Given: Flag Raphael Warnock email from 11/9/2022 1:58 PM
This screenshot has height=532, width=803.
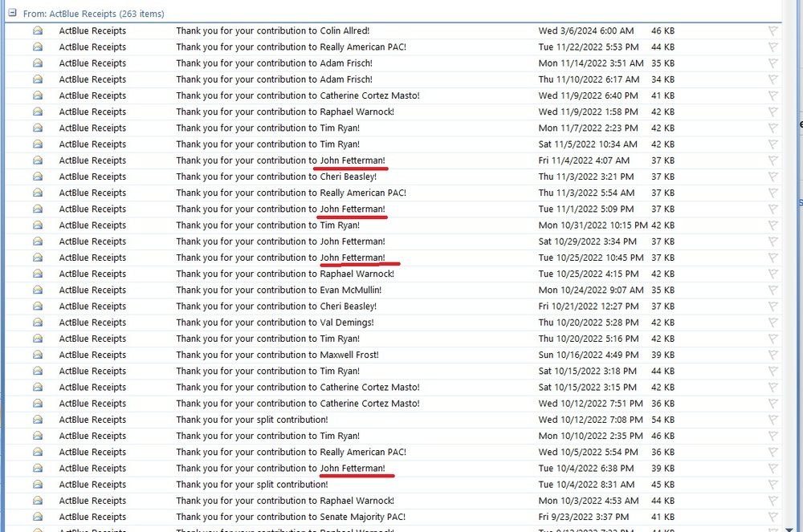Looking at the screenshot, I should click(772, 112).
